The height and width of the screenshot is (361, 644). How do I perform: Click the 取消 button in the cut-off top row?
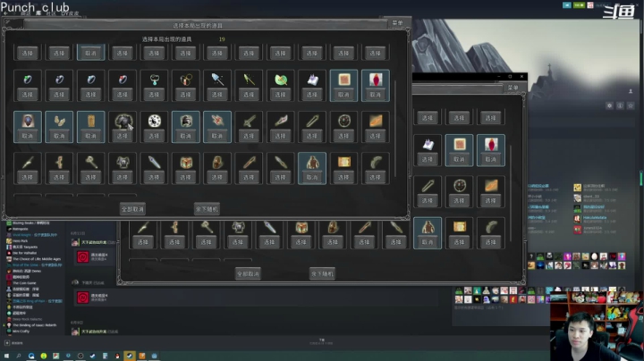pos(90,53)
